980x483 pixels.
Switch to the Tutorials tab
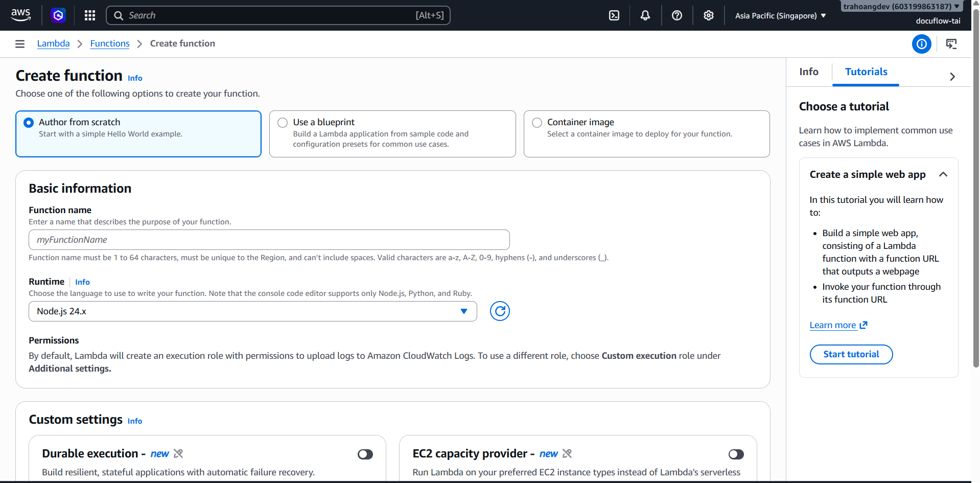pos(866,72)
